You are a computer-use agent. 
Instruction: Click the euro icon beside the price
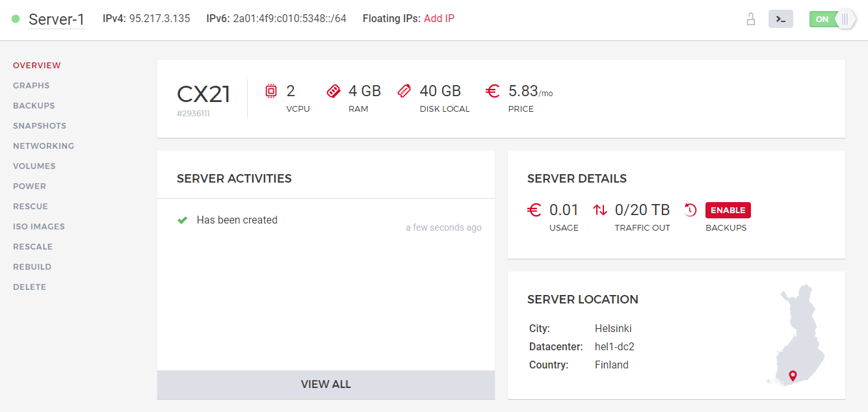(x=492, y=91)
